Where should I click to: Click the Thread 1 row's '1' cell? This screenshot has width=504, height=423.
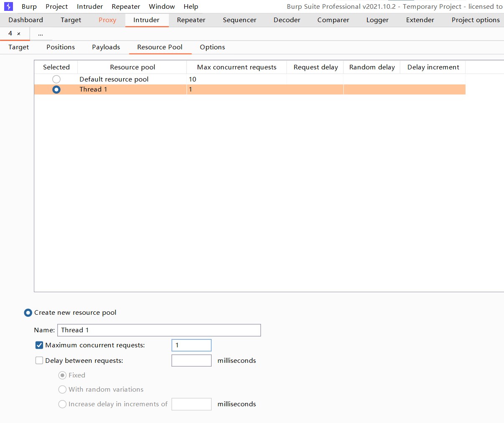click(237, 89)
